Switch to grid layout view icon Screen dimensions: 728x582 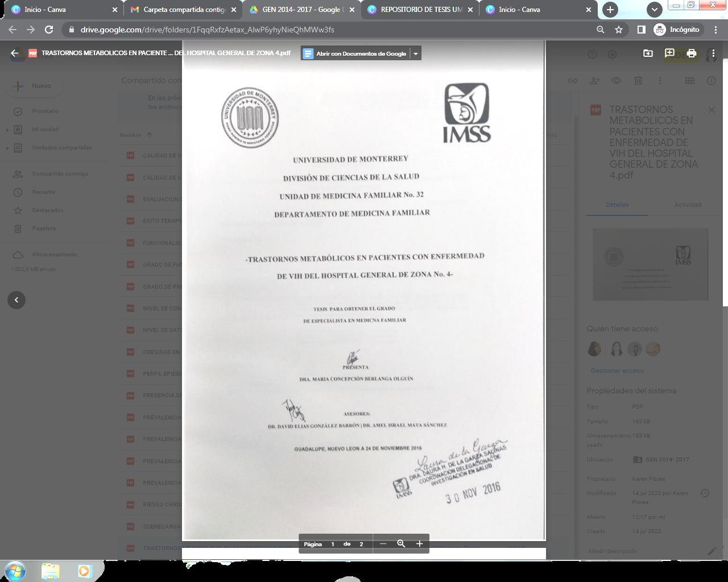pyautogui.click(x=690, y=81)
